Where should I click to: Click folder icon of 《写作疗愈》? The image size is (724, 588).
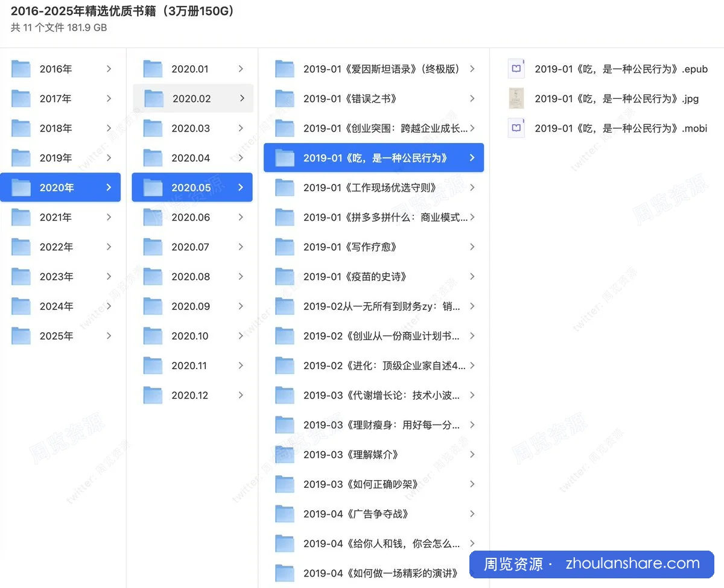pos(285,247)
